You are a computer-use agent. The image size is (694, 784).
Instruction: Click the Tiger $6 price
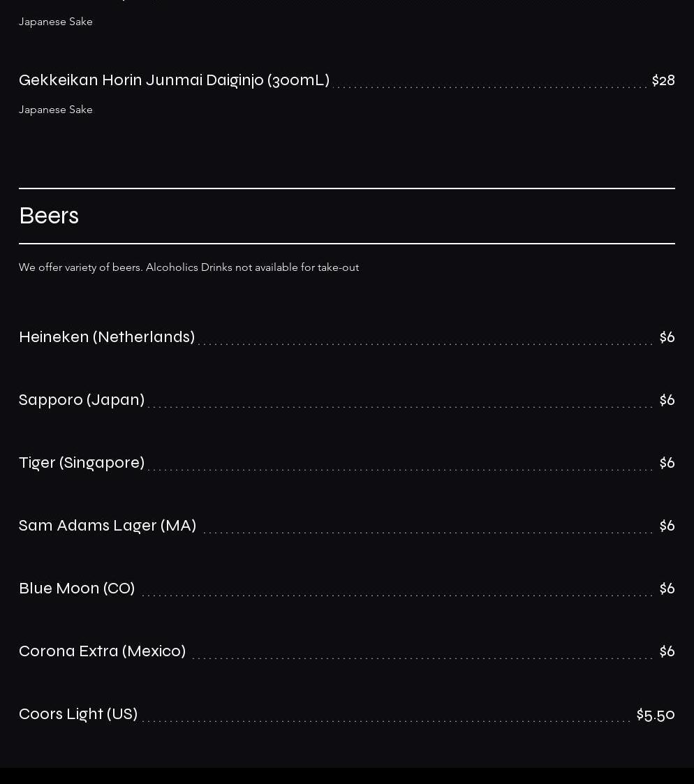(667, 463)
